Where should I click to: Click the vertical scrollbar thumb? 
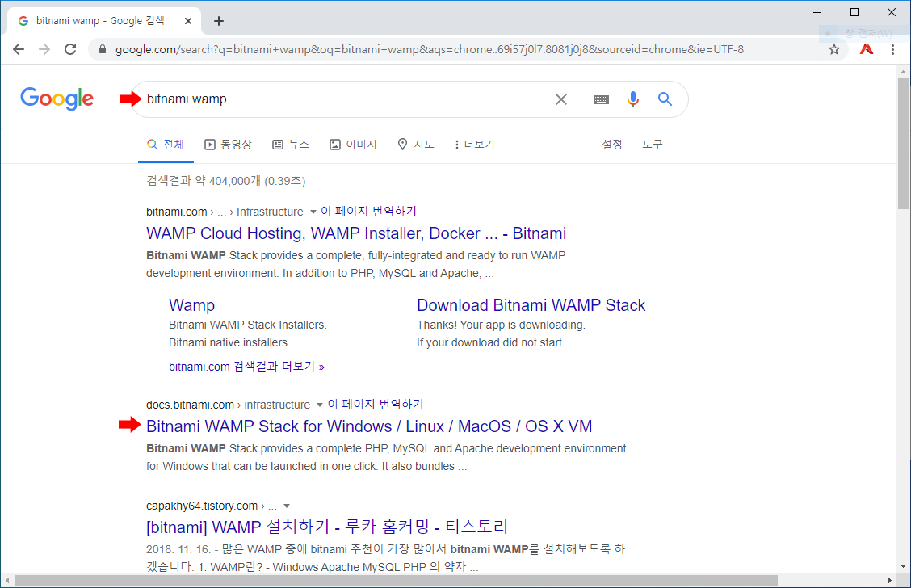pyautogui.click(x=903, y=144)
